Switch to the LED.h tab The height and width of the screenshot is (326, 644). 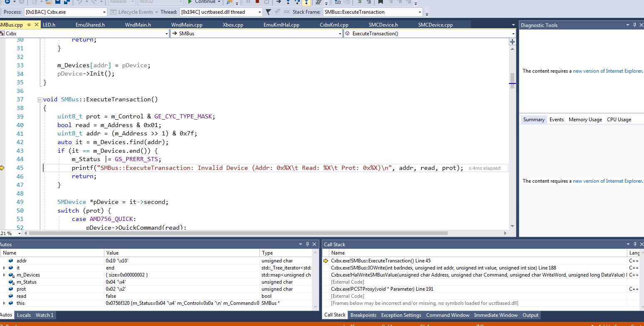[x=49, y=25]
